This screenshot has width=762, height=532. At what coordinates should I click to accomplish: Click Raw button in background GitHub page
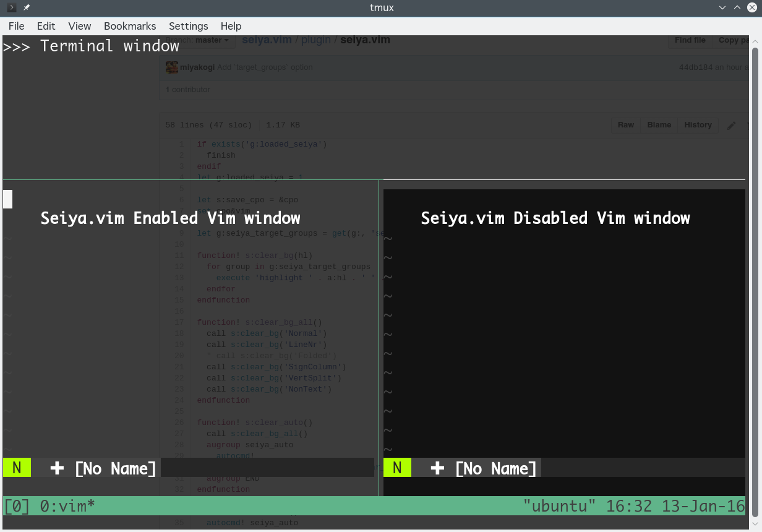coord(626,125)
